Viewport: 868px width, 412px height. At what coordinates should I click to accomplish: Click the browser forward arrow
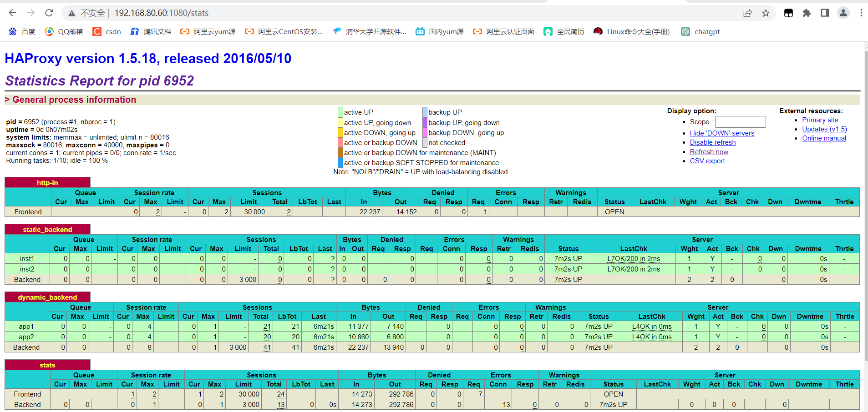click(30, 13)
